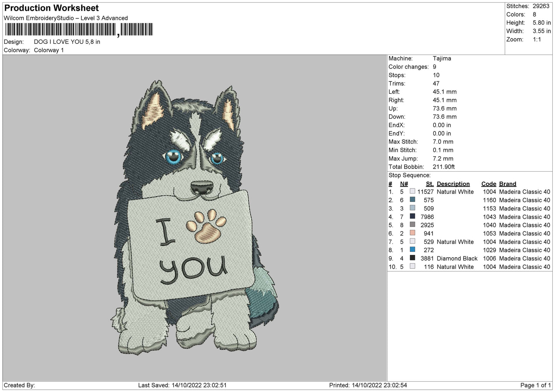Click the Color changes value 9
This screenshot has width=555, height=392.
434,67
